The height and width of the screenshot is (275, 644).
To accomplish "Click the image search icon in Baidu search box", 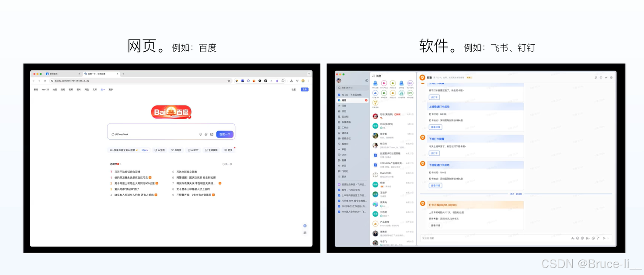I will [x=212, y=134].
